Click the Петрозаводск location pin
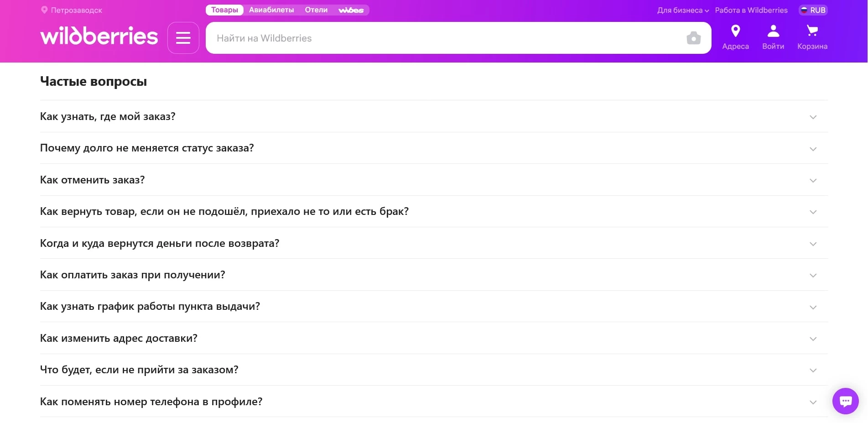The height and width of the screenshot is (423, 868). click(44, 10)
